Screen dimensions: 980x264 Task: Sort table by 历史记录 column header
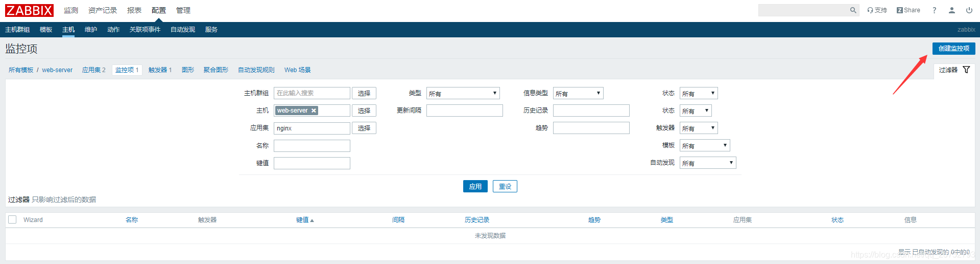tap(477, 220)
